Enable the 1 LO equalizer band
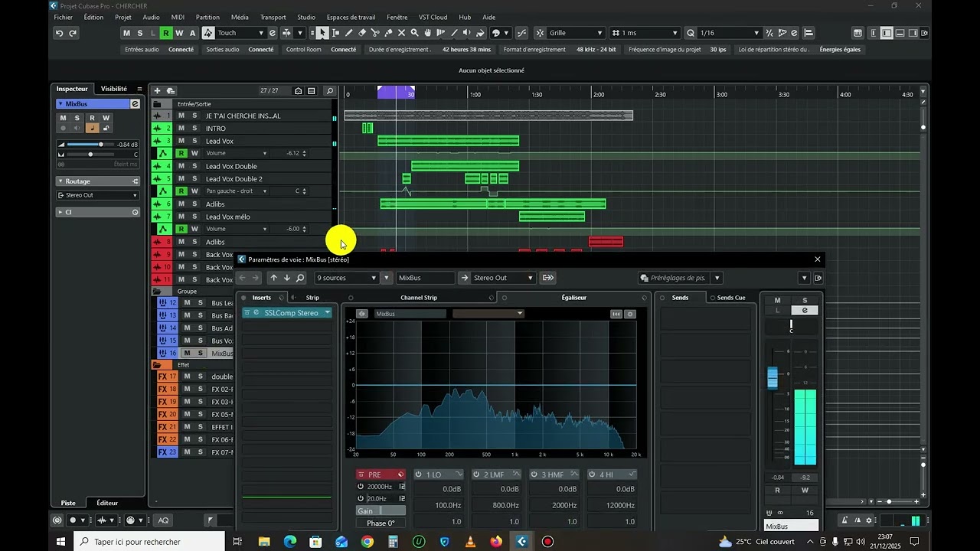Image resolution: width=980 pixels, height=551 pixels. point(419,474)
